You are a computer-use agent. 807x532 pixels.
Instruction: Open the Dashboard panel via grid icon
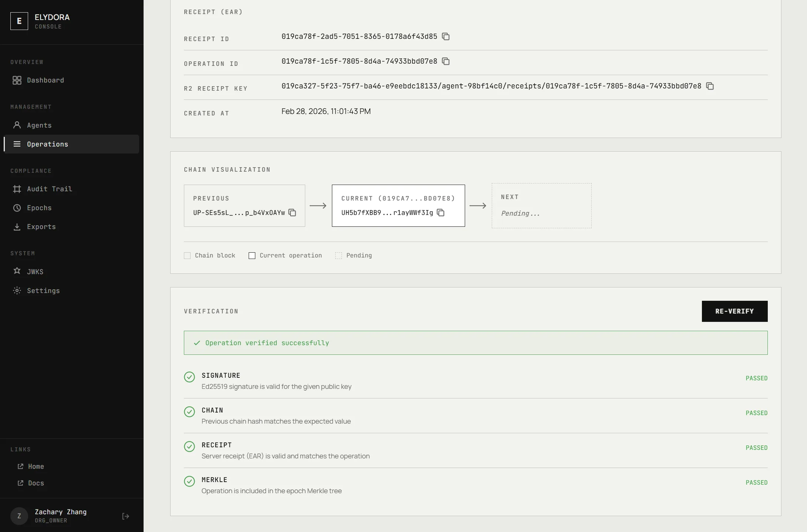17,80
